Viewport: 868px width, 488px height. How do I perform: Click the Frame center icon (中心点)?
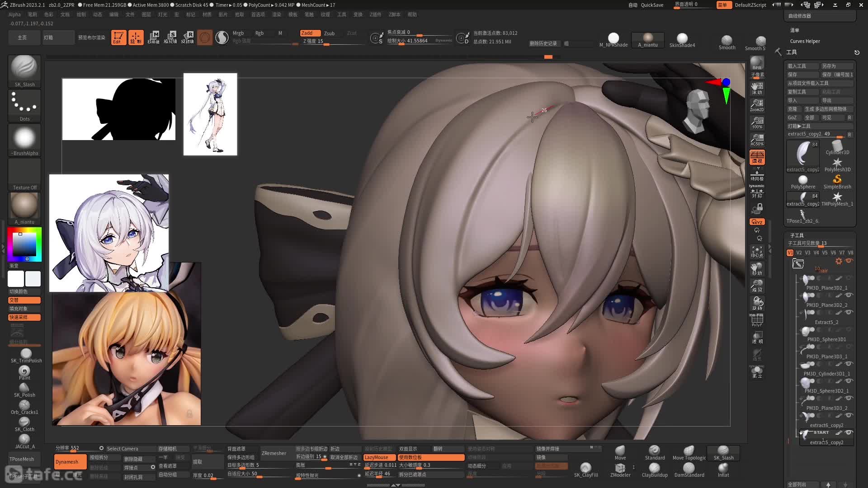757,252
